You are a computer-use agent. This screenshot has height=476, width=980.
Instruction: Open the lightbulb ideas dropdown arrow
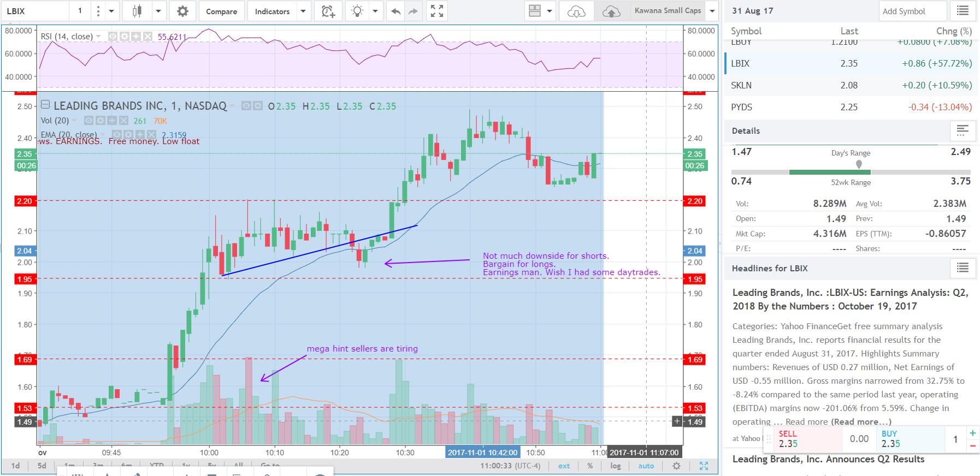coord(375,11)
